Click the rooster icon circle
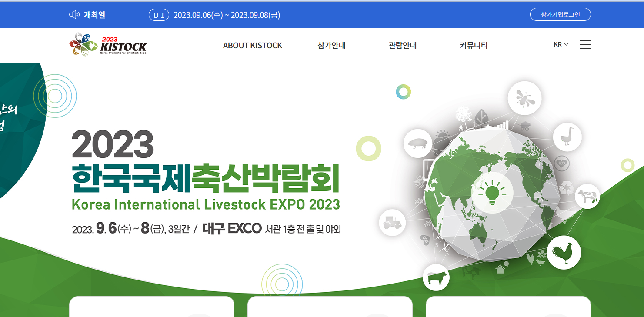644x317 pixels. click(564, 253)
